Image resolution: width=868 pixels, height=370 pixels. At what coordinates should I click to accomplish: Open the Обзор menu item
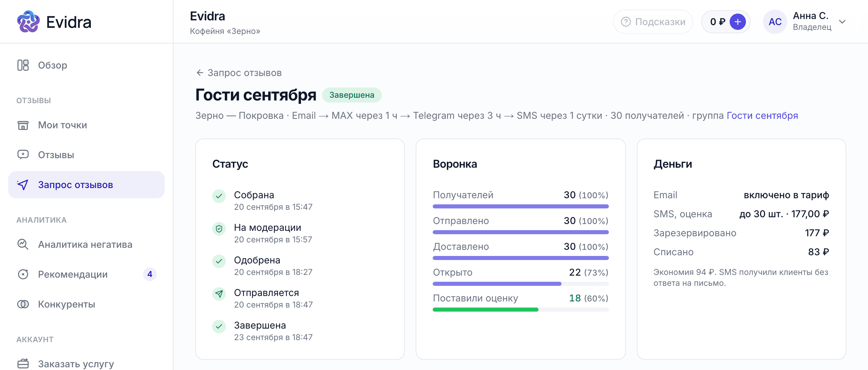pos(86,65)
